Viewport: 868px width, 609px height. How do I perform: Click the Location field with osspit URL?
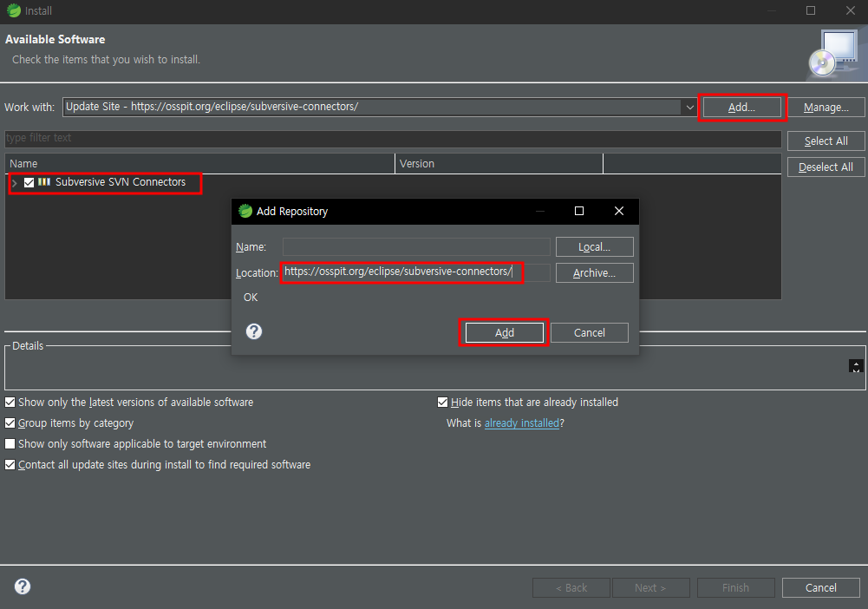pos(416,272)
